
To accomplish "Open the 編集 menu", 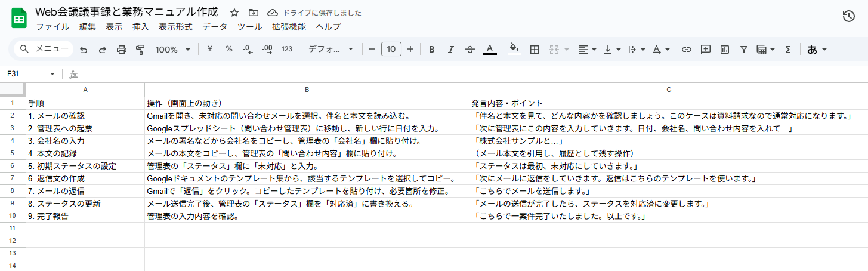I will tap(88, 27).
